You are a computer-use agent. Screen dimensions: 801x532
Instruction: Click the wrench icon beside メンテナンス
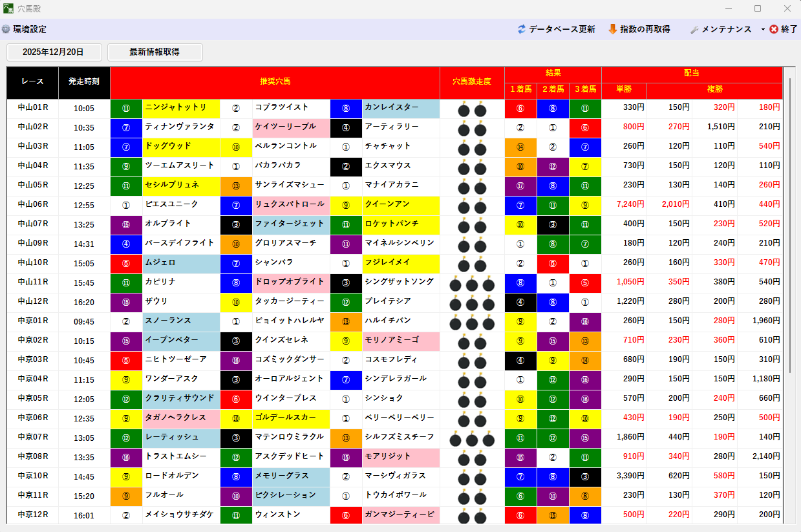(x=694, y=29)
